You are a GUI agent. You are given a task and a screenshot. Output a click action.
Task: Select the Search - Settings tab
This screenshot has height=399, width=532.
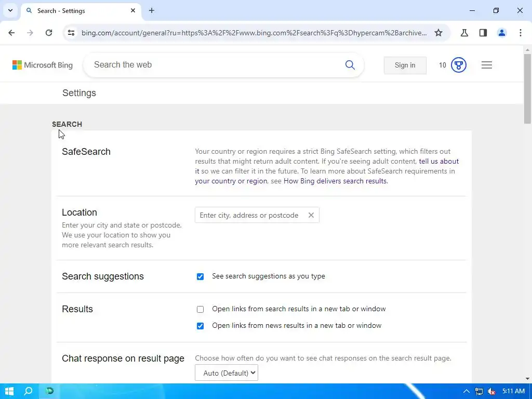(82, 10)
